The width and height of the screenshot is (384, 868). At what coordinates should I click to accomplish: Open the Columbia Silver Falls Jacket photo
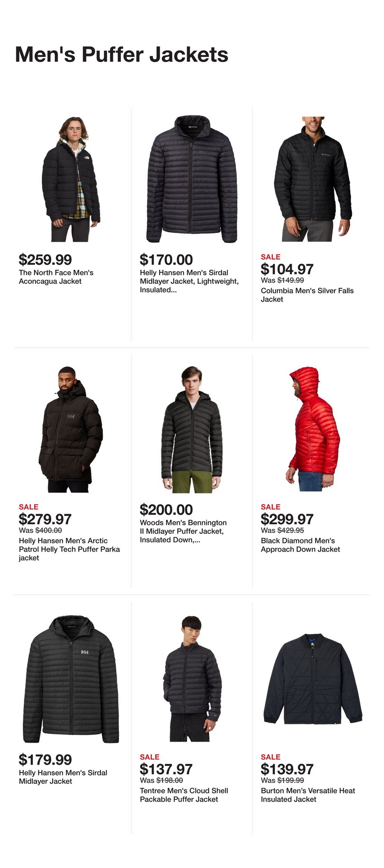[313, 179]
